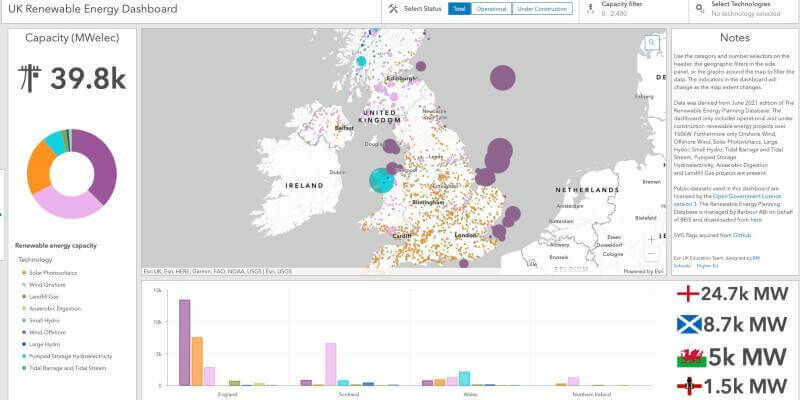Select the Under Construction status button

point(542,9)
